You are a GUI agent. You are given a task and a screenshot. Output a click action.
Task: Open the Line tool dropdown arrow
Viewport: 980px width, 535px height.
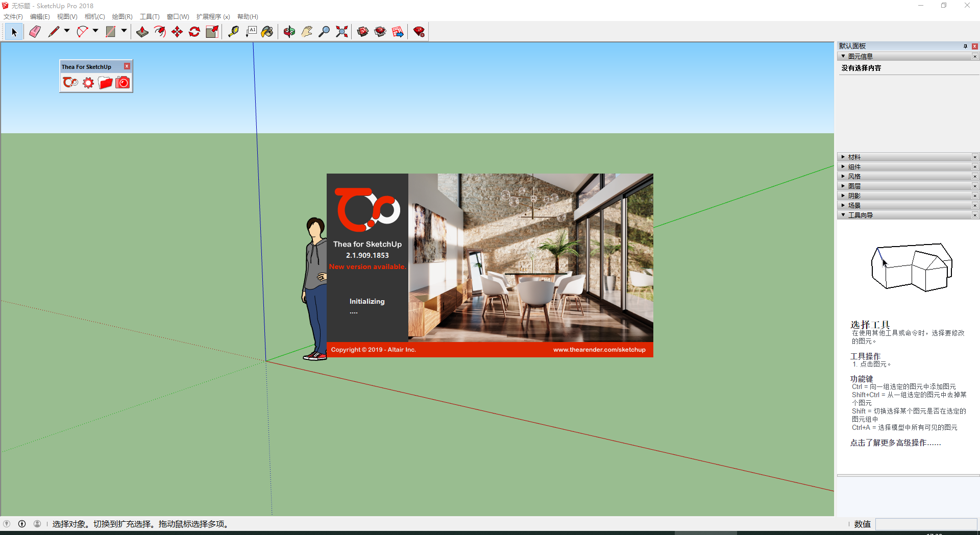point(67,31)
